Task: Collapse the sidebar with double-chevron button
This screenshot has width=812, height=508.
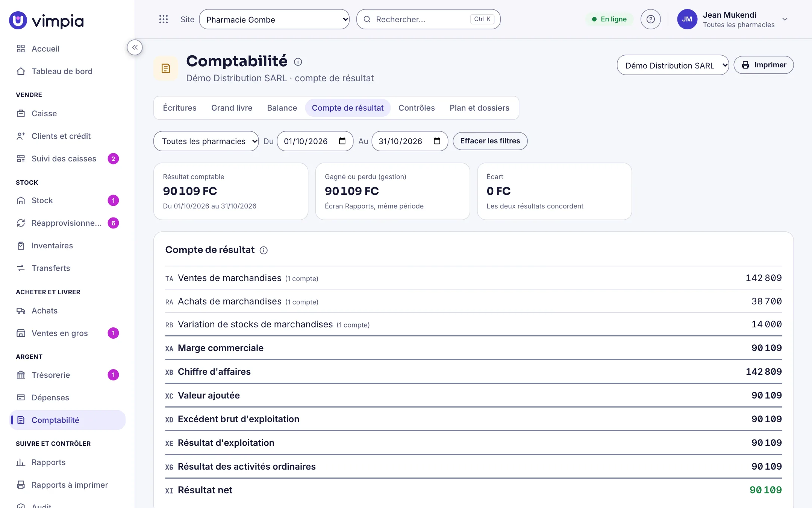Action: click(135, 47)
